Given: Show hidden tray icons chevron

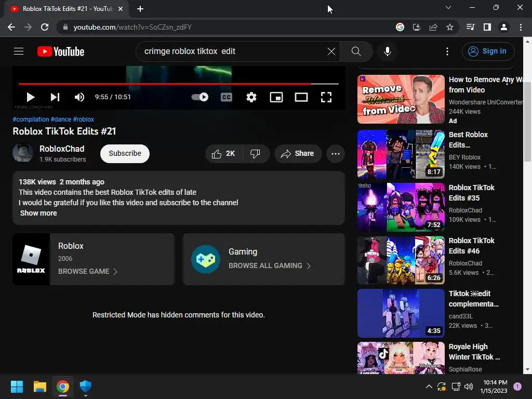Looking at the screenshot, I should click(x=429, y=387).
